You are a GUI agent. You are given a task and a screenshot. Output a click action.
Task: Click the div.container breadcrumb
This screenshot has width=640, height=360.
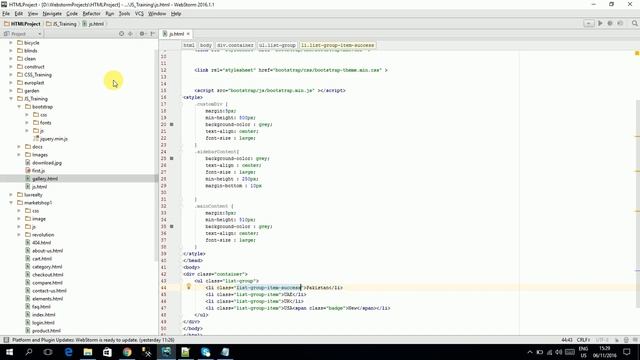coord(235,45)
